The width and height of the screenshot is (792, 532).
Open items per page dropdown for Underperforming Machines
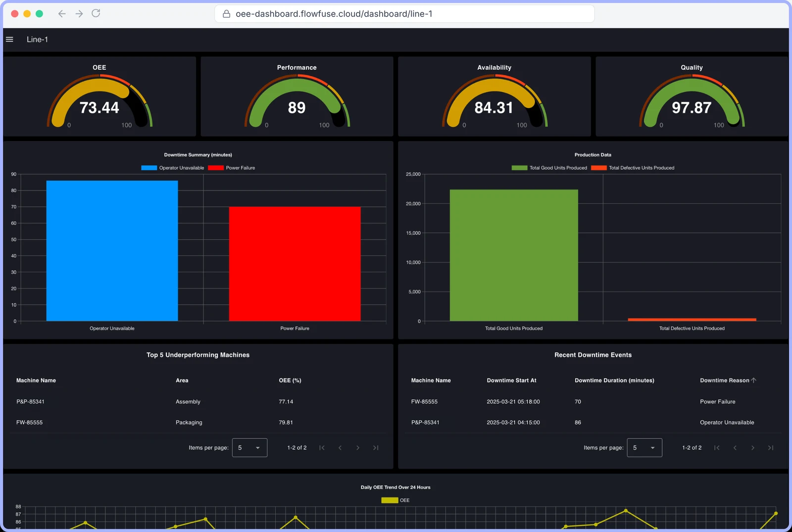(x=249, y=448)
